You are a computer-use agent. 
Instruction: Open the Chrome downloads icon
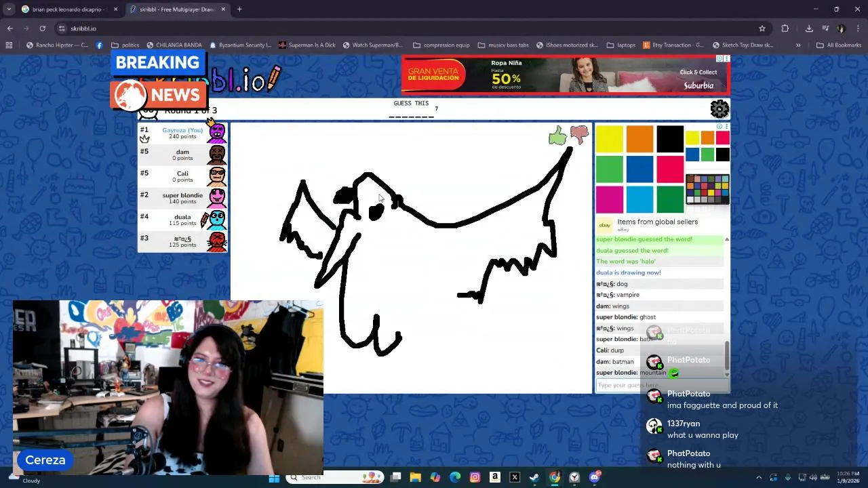[x=809, y=28]
